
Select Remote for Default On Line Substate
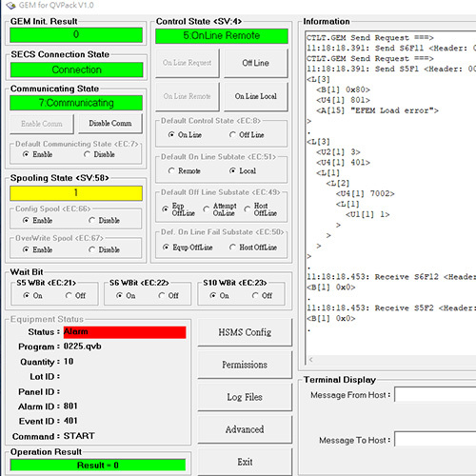click(185, 171)
